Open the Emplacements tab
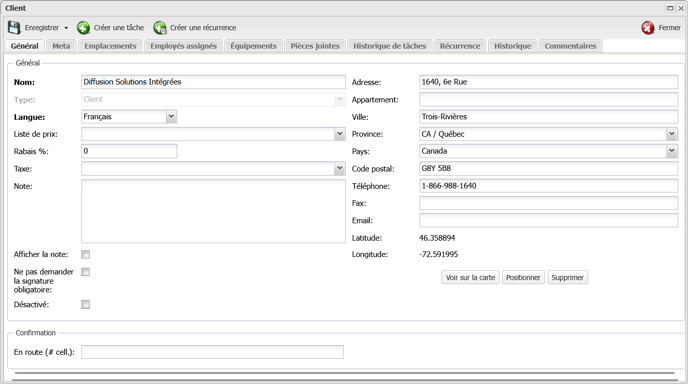This screenshot has height=384, width=688. pos(110,46)
